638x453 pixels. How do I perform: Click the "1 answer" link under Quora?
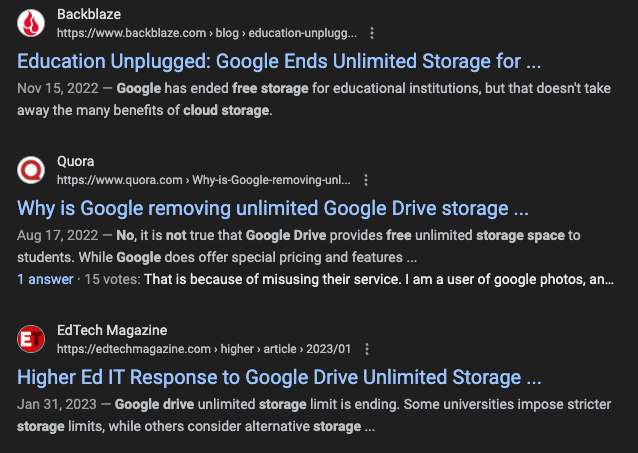45,279
